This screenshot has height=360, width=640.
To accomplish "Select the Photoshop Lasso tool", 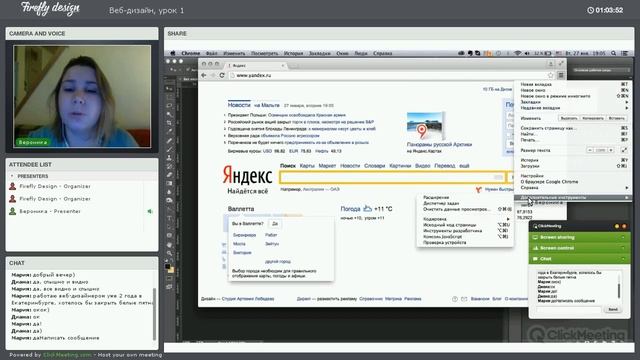I will 169,105.
